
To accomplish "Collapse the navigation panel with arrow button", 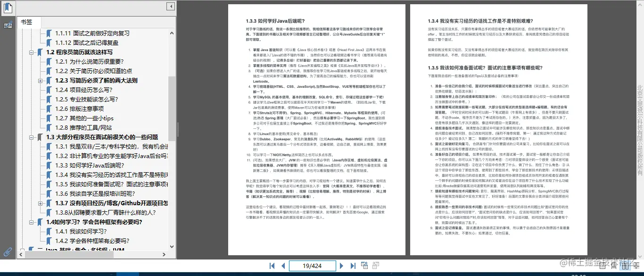I will click(x=170, y=7).
